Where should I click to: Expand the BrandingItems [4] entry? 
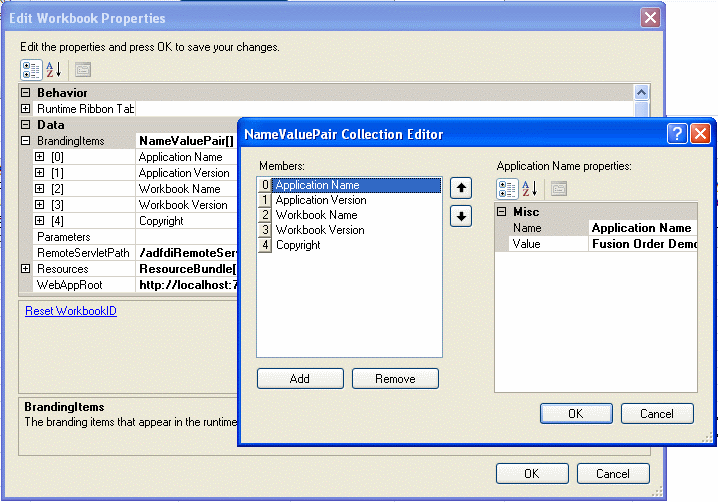click(x=40, y=221)
